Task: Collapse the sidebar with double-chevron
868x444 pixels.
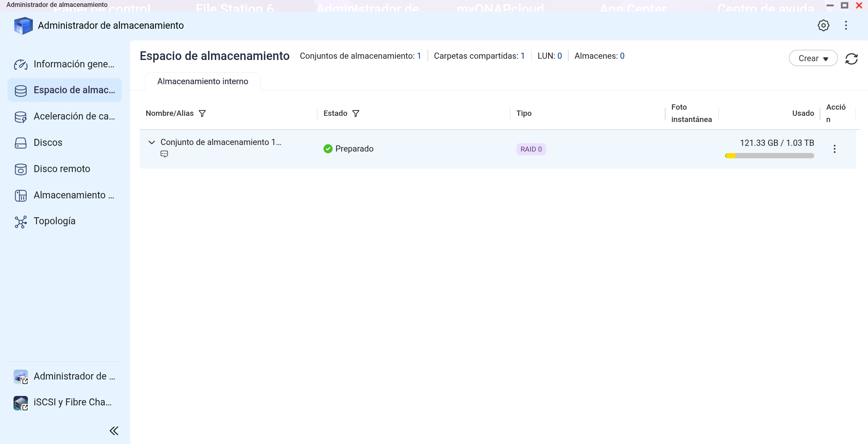Action: [114, 430]
